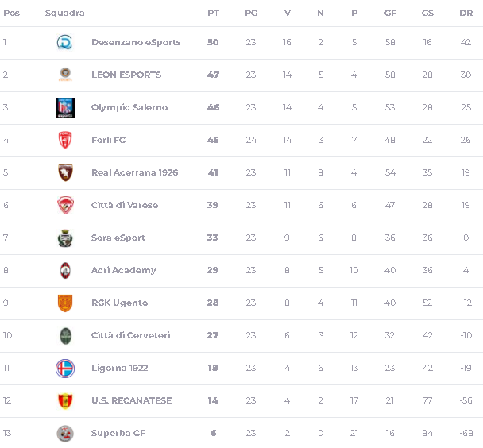Click the RGK Ugento orange shield

tap(65, 303)
